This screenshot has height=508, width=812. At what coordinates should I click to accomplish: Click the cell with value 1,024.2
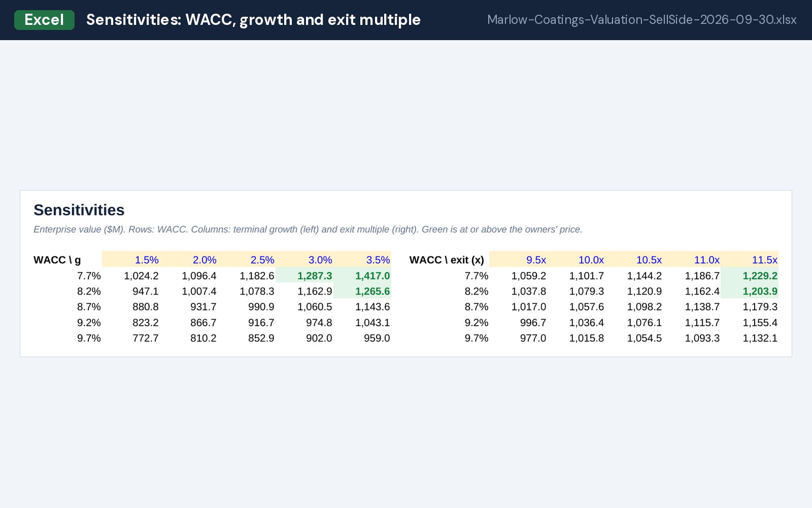pos(141,276)
